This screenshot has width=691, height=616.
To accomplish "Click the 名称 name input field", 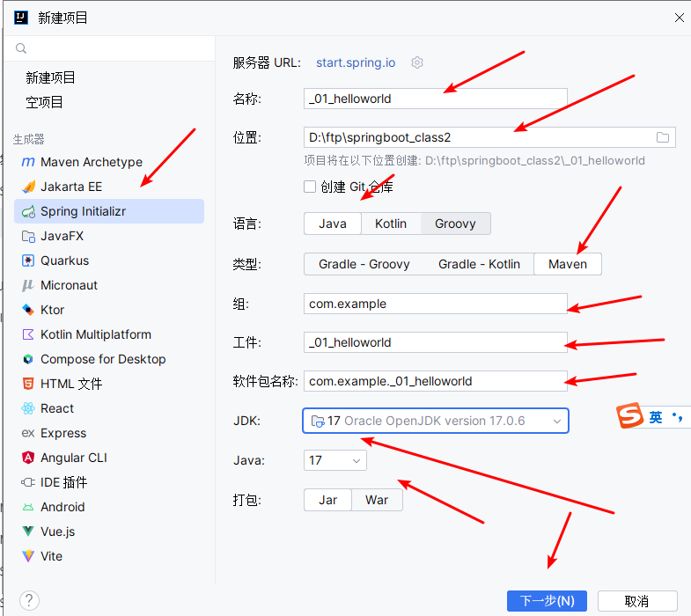I will click(x=436, y=99).
